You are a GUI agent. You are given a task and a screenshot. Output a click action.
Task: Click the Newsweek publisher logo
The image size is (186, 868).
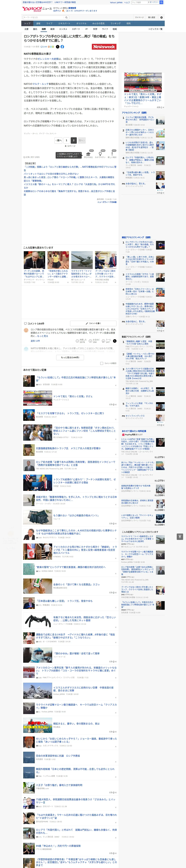pyautogui.click(x=104, y=47)
